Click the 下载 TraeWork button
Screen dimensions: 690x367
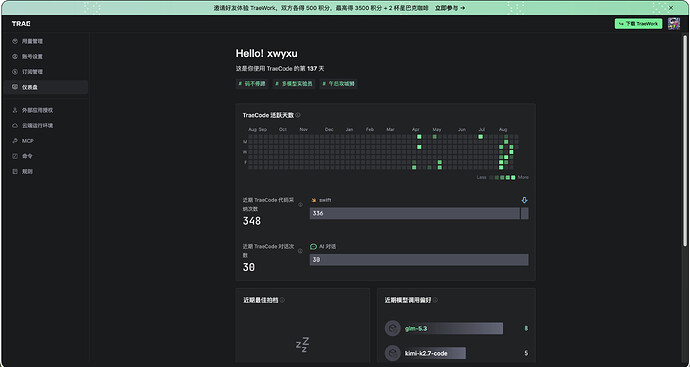(x=638, y=24)
